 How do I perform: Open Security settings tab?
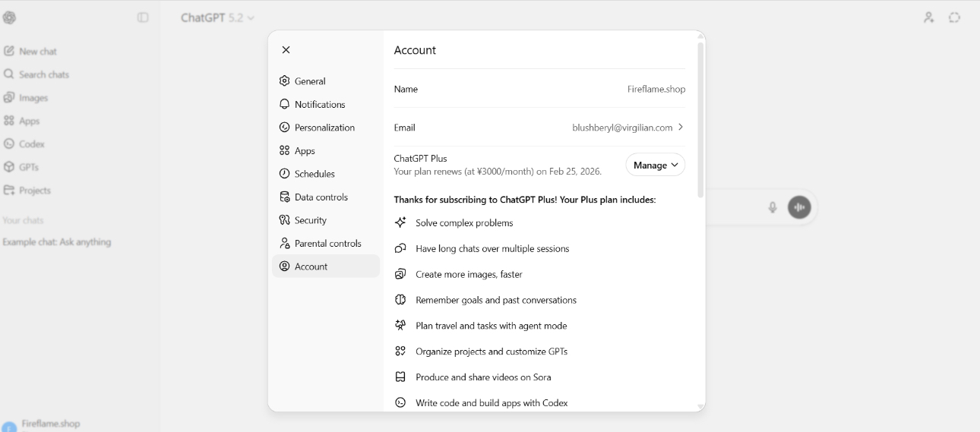click(x=326, y=220)
